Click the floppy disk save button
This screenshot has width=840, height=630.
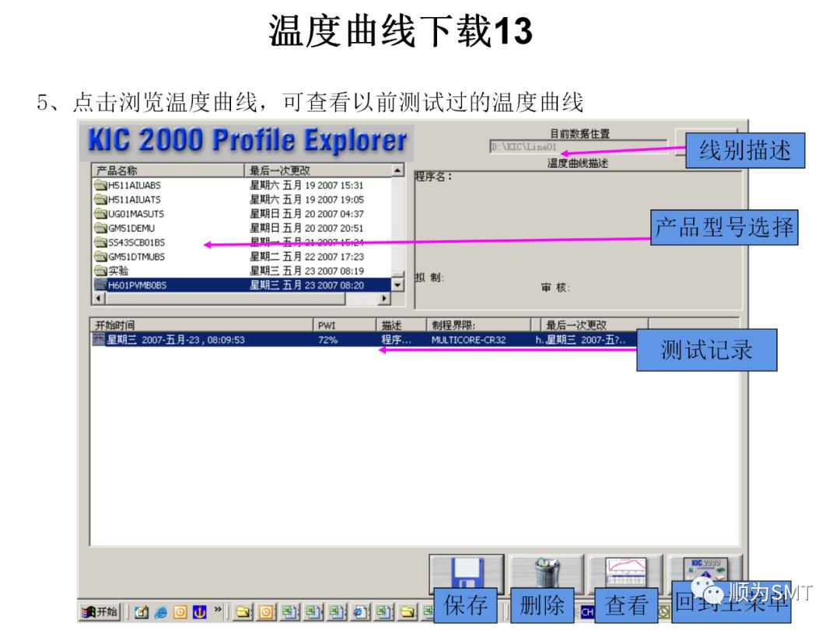click(x=467, y=572)
